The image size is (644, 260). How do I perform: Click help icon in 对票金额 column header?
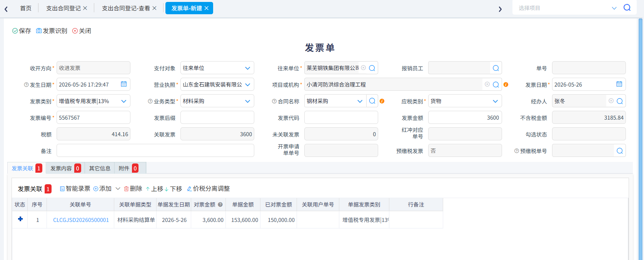[x=220, y=205]
